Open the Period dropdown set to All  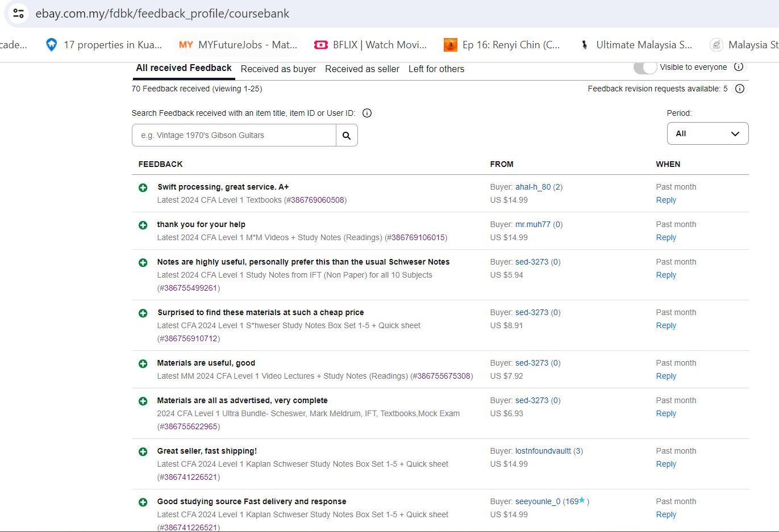707,133
